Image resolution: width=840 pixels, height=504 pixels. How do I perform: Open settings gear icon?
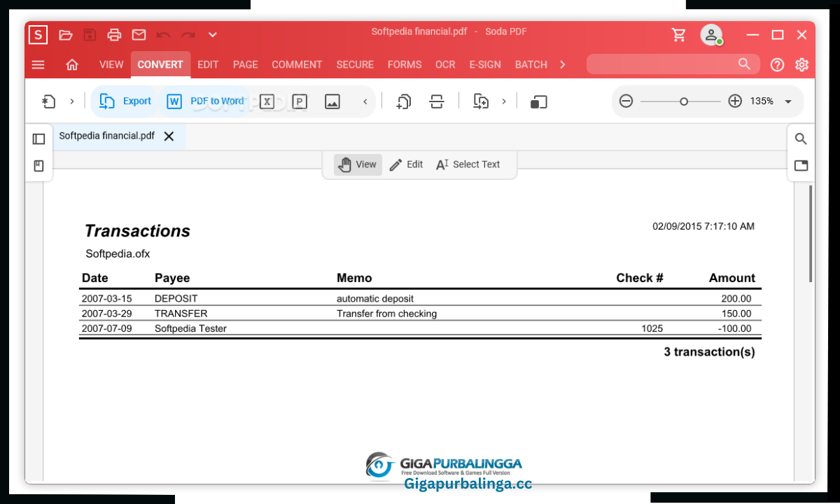click(x=802, y=64)
